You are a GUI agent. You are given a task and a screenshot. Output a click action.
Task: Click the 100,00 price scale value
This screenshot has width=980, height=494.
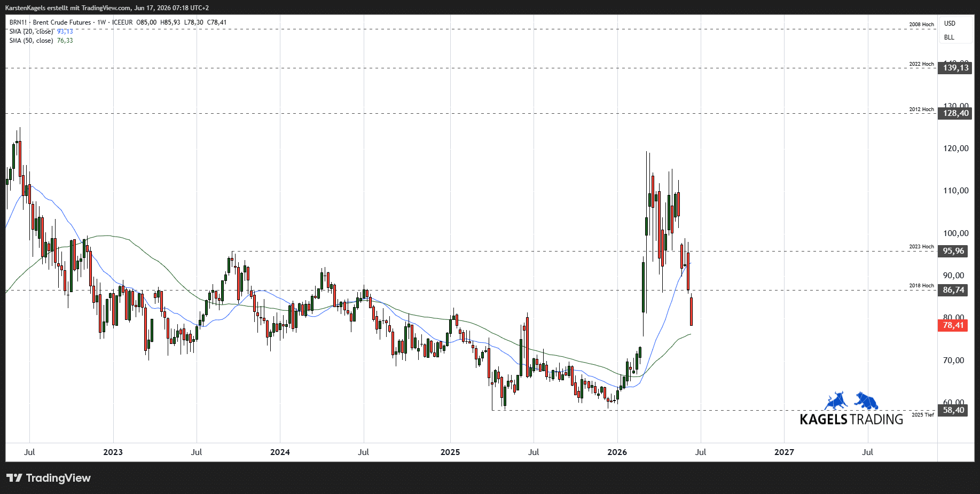(955, 233)
